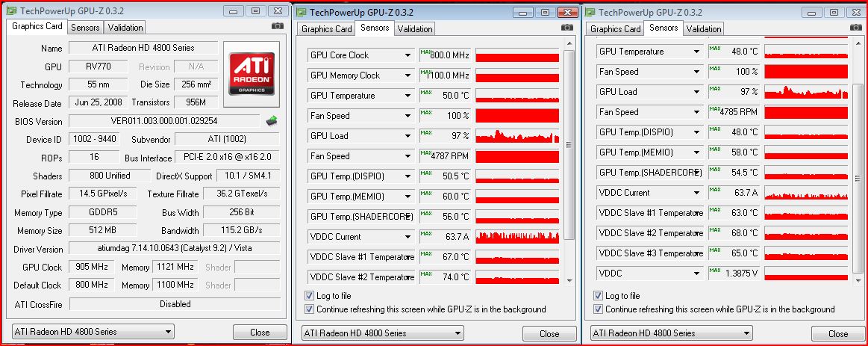Open GPU Core Clock sensor dropdown
868x346 pixels.
[x=408, y=55]
